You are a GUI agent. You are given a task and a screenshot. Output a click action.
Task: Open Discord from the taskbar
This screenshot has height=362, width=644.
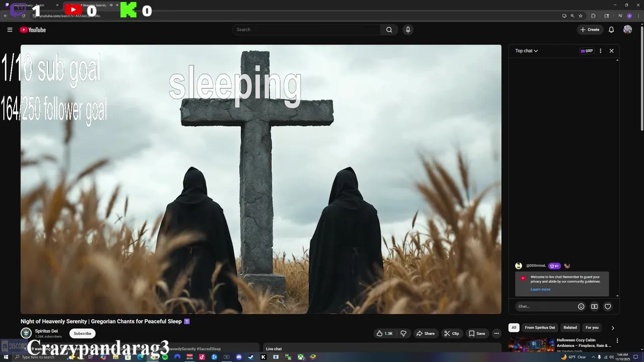point(239,357)
